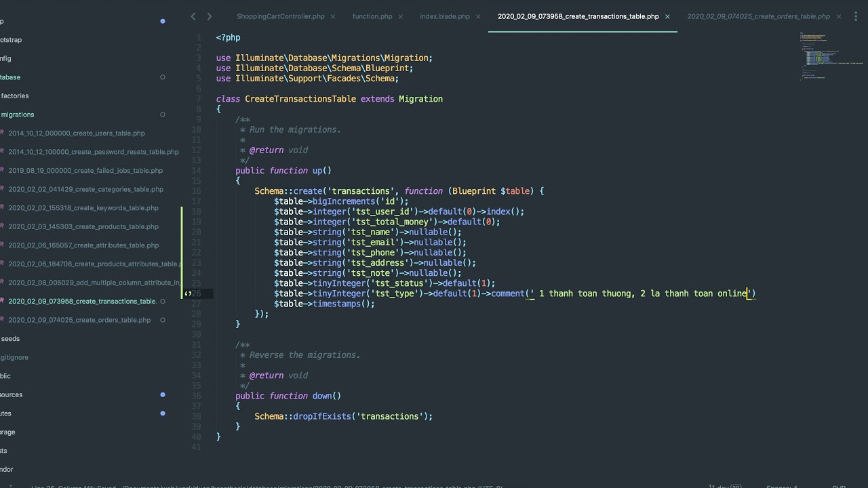The height and width of the screenshot is (488, 868).
Task: Open 2020_02_09_074025_create_orders_table.php in sidebar
Action: [79, 320]
